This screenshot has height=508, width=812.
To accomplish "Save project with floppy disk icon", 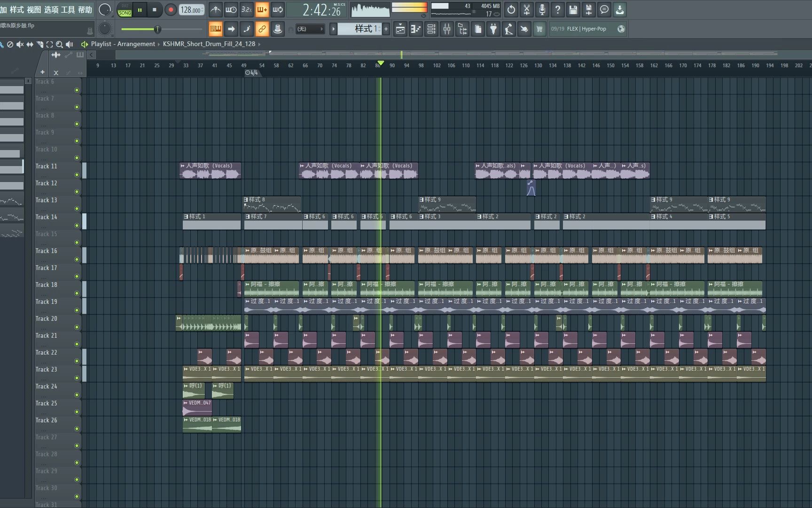I will click(573, 9).
